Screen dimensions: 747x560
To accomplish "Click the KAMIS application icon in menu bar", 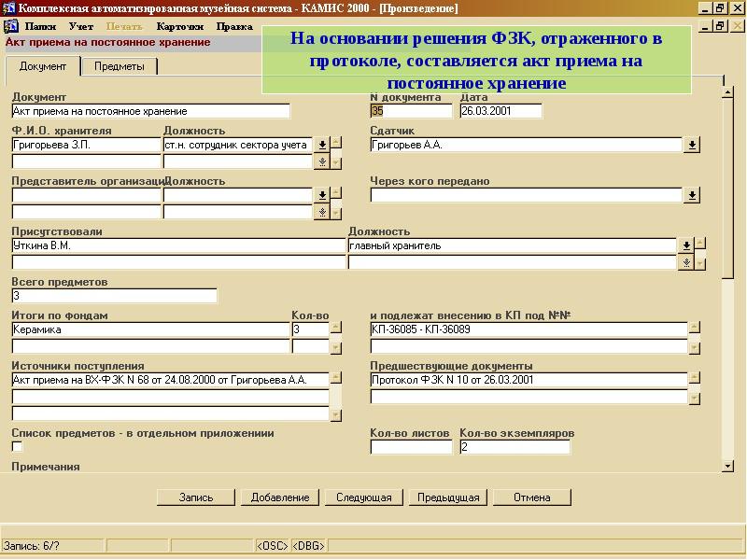I will [11, 26].
